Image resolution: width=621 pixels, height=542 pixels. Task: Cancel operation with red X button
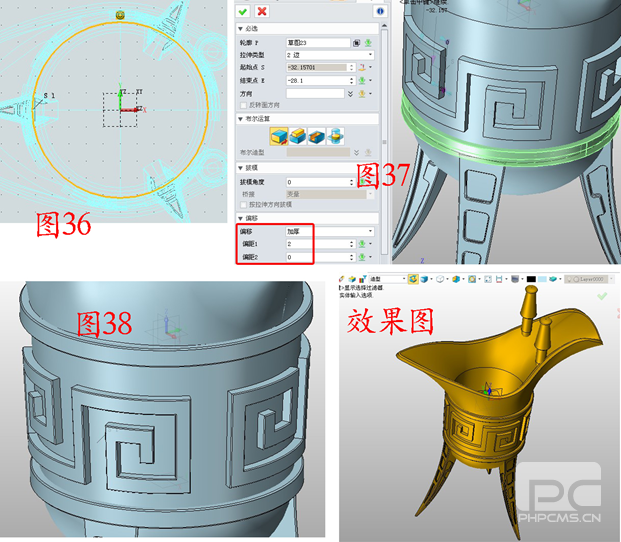(261, 11)
